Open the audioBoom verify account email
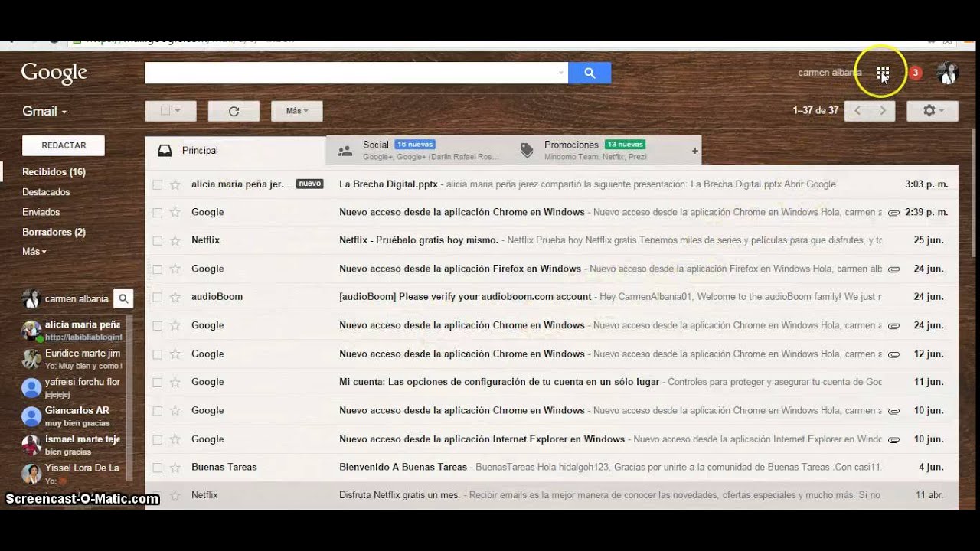This screenshot has height=551, width=980. point(551,297)
